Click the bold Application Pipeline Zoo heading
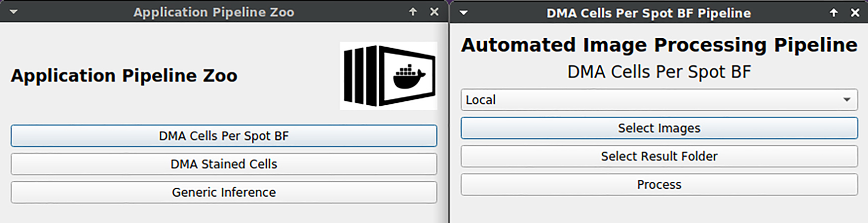 [124, 75]
